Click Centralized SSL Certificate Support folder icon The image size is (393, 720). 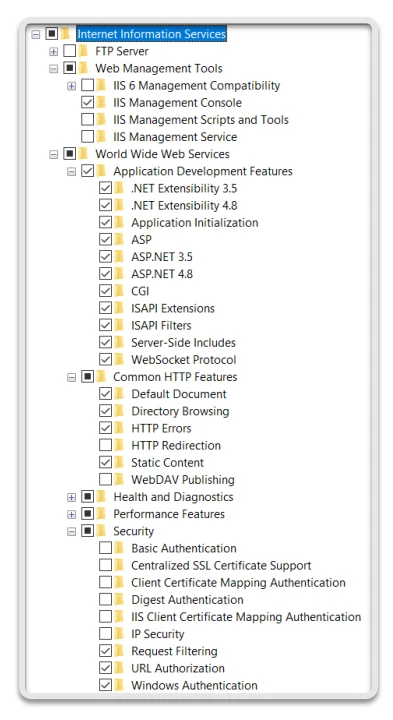pyautogui.click(x=119, y=565)
